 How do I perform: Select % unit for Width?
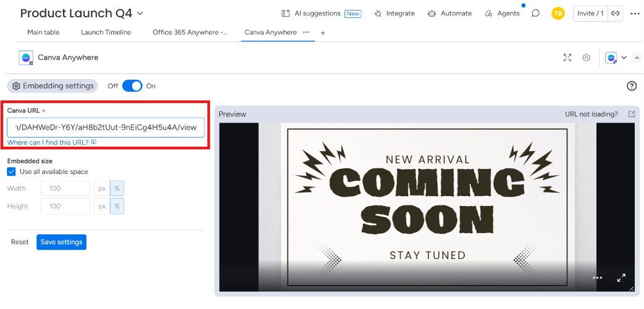tap(117, 188)
